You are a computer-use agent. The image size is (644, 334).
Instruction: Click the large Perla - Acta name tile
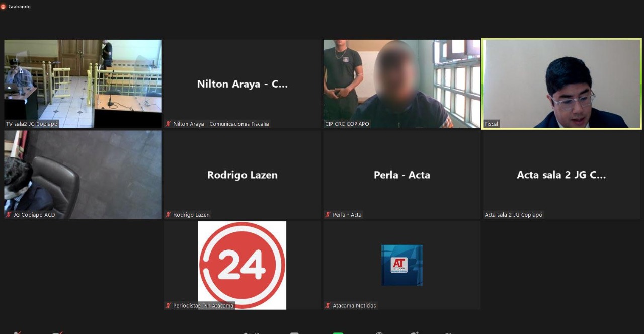pos(401,175)
